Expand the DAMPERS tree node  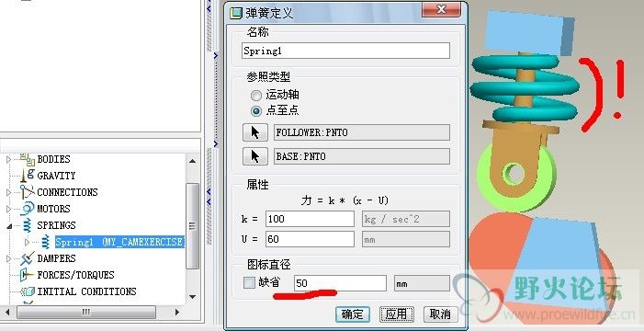click(x=8, y=258)
